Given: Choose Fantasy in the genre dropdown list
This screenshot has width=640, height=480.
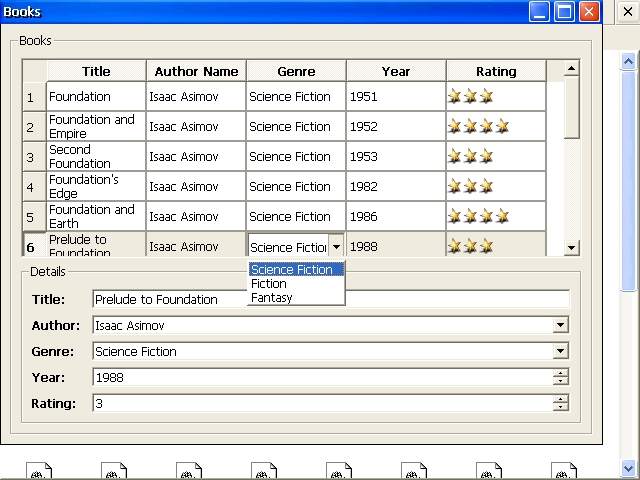Looking at the screenshot, I should pyautogui.click(x=272, y=298).
